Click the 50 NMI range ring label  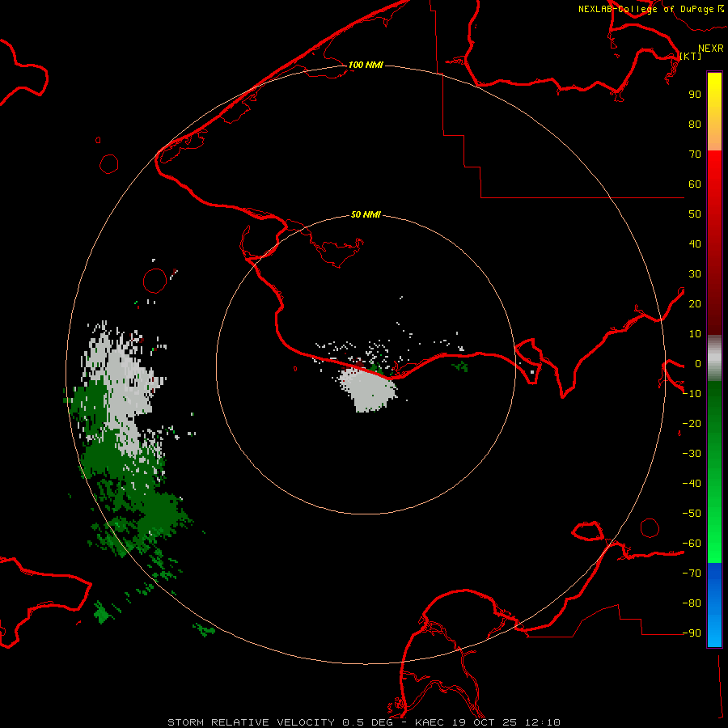(x=366, y=214)
